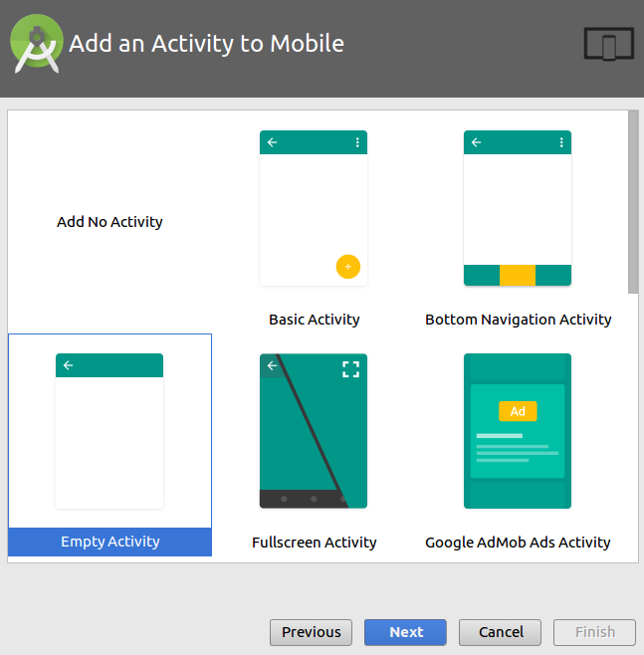
Task: Click the disabled Finish button
Action: pos(594,632)
